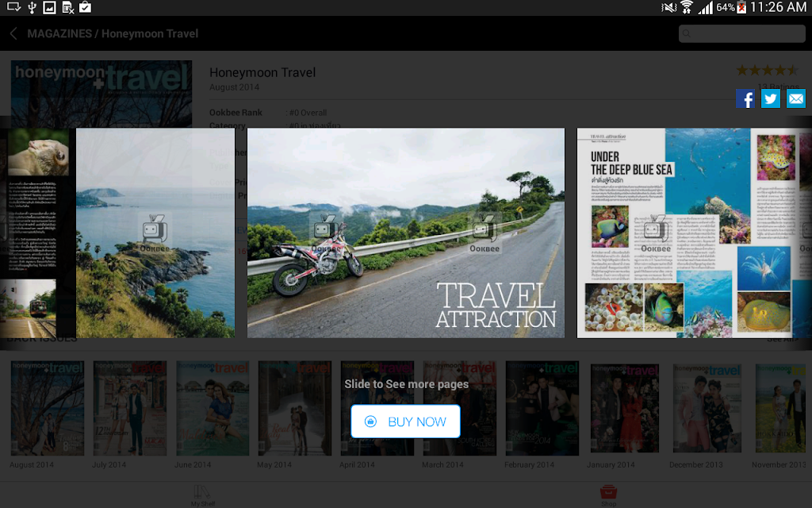Open the Shop tab

click(x=608, y=495)
